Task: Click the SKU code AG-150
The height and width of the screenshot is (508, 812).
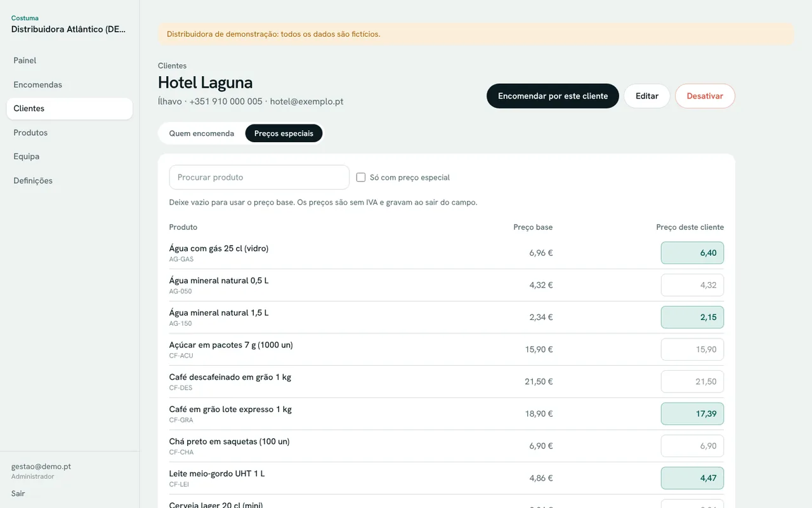Action: (181, 324)
